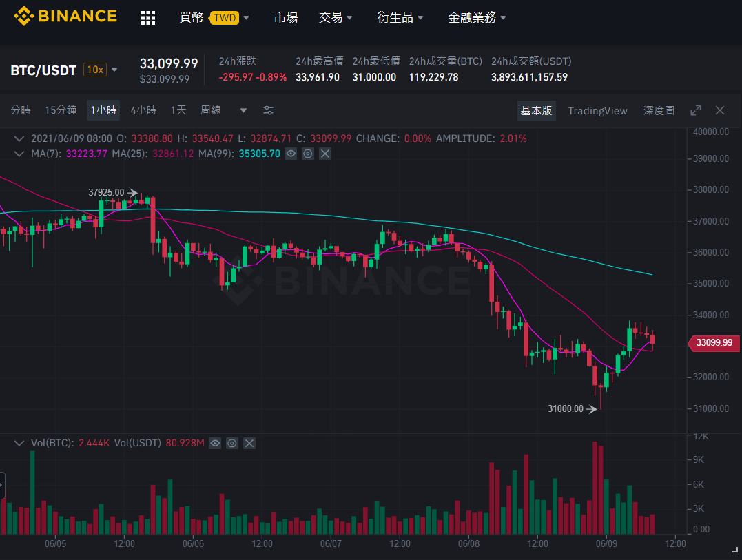Expand chart to fullscreen
742x560 pixels.
(x=696, y=110)
